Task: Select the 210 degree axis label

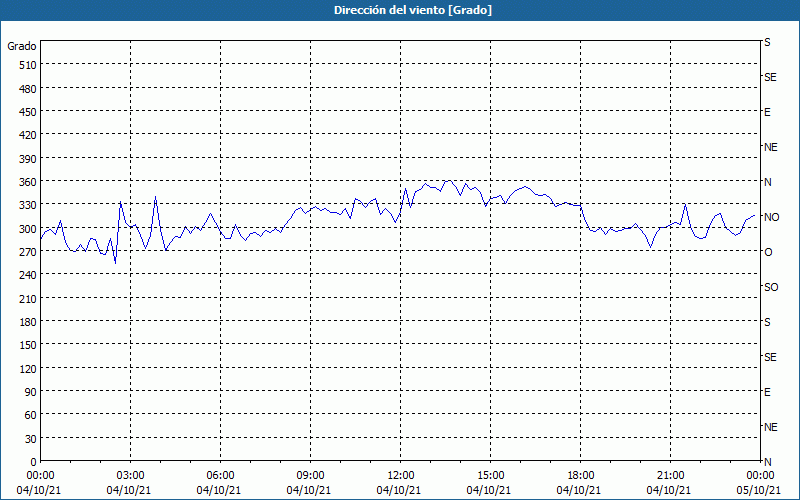Action: point(28,299)
